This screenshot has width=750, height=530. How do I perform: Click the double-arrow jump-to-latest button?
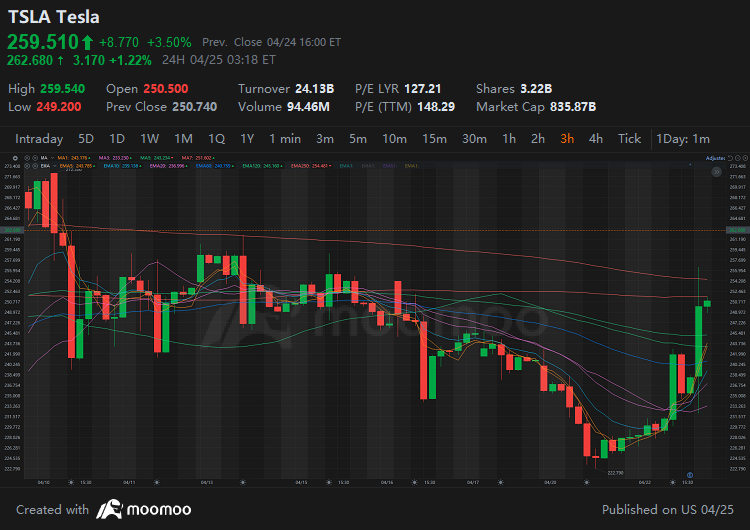coord(717,172)
